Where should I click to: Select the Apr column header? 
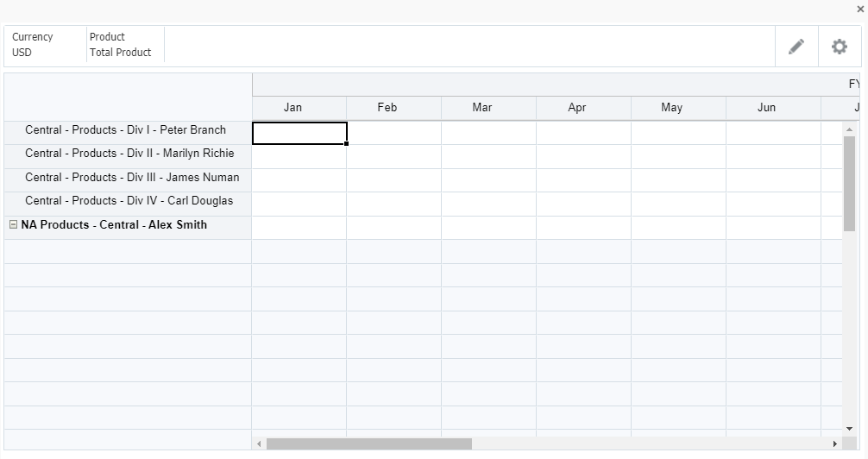pyautogui.click(x=583, y=107)
